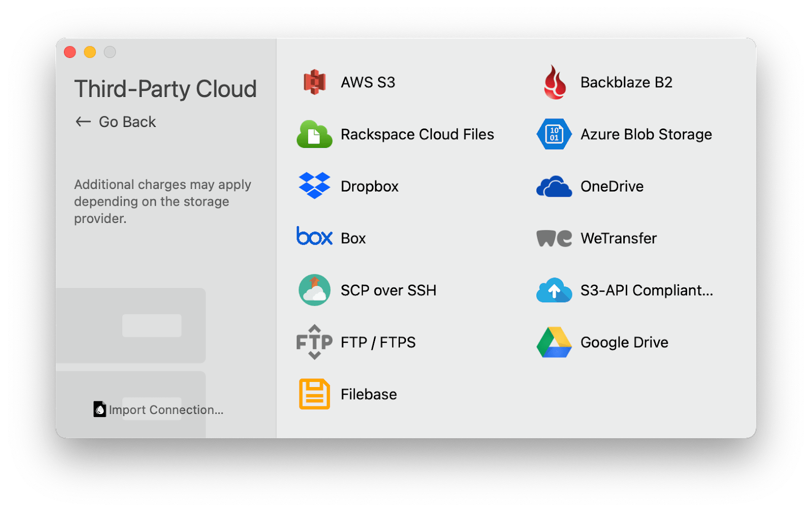
Task: Click the Azure Blob Storage hexagon icon
Action: click(x=554, y=134)
